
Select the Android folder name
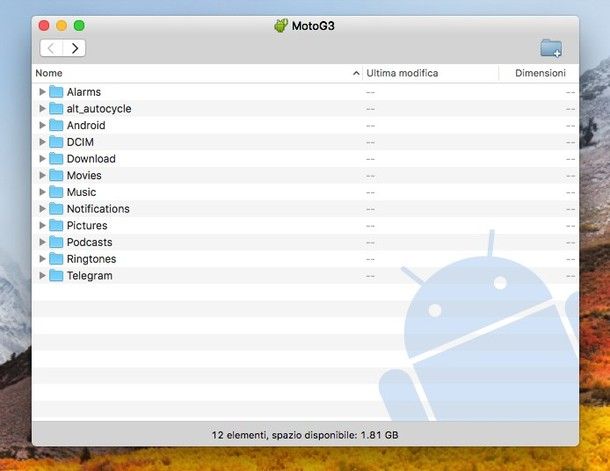coord(86,125)
